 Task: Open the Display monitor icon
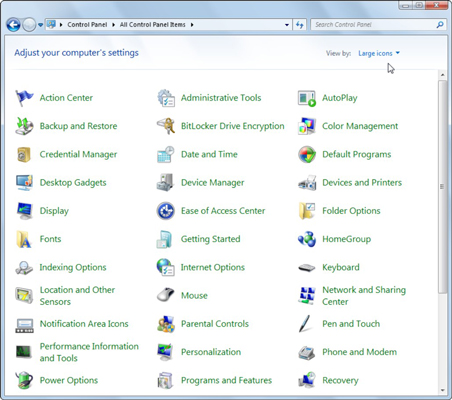pyautogui.click(x=24, y=211)
